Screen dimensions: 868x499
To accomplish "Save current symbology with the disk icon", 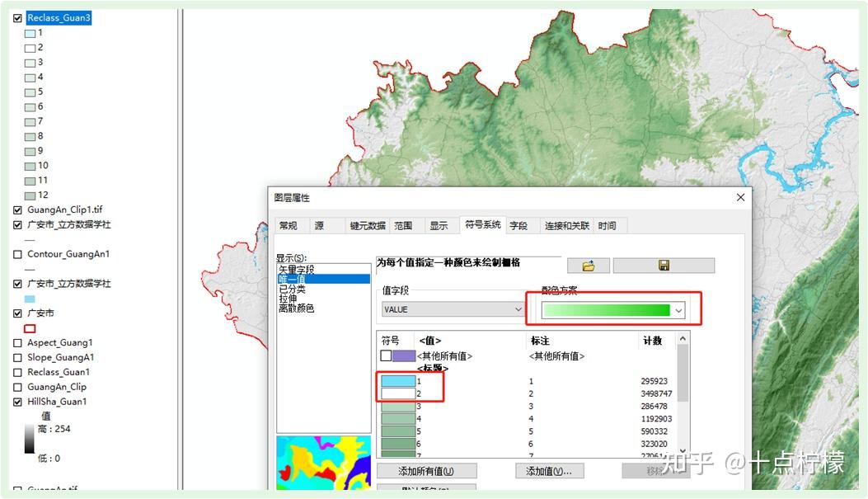I will click(664, 265).
